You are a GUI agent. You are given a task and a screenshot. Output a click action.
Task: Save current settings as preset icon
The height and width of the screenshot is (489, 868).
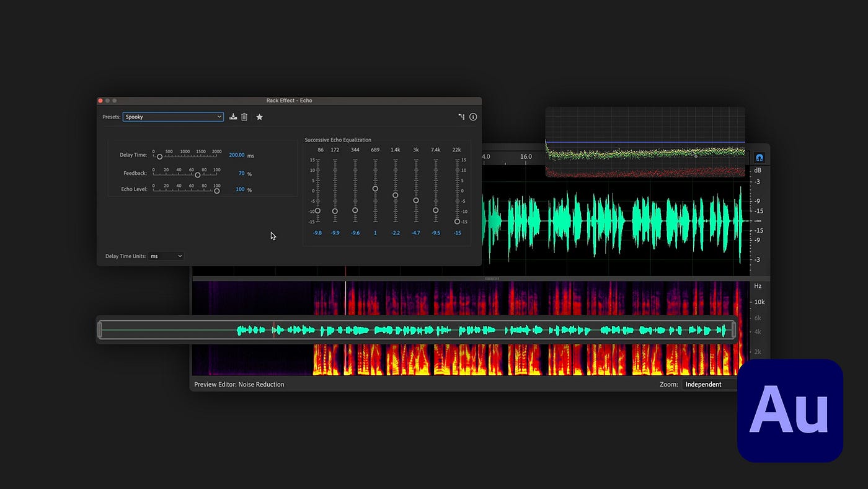[233, 117]
